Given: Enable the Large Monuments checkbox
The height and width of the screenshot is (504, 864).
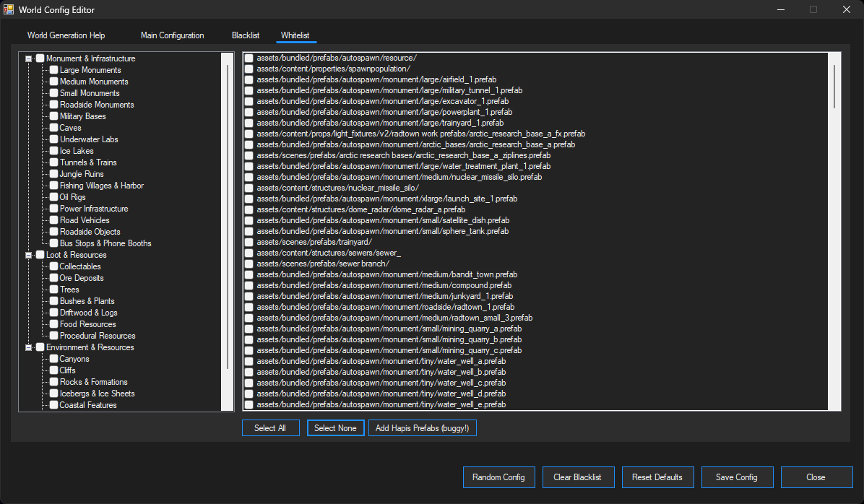Looking at the screenshot, I should pos(53,70).
